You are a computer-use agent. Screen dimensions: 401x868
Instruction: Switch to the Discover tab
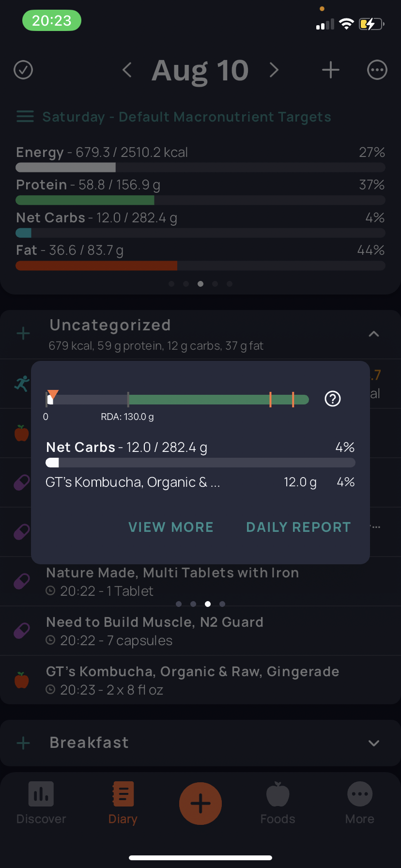41,803
